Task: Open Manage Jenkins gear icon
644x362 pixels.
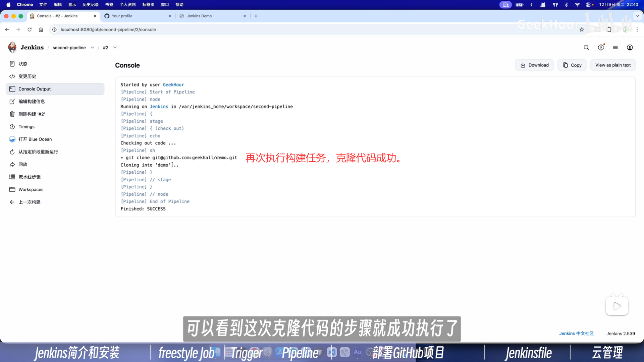Action: tap(601, 48)
